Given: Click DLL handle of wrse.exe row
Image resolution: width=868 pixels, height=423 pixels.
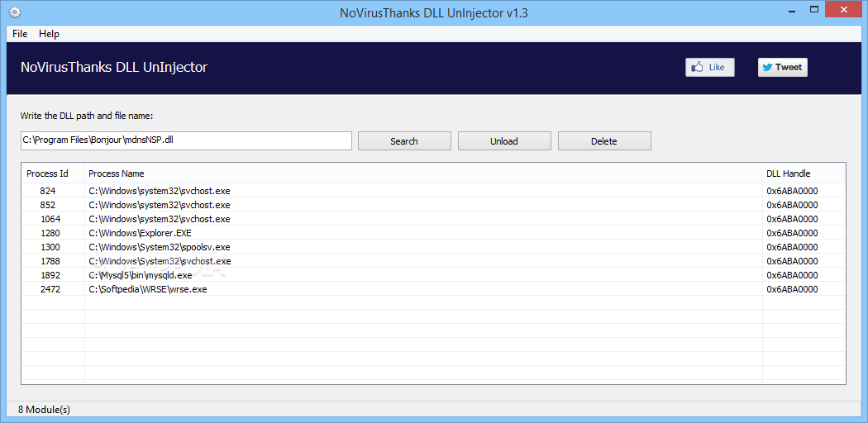Looking at the screenshot, I should coord(792,289).
